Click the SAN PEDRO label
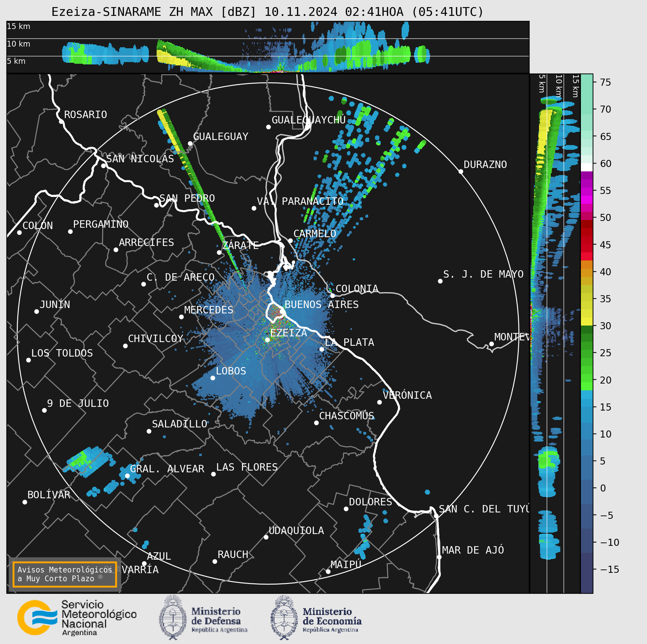 [x=187, y=198]
